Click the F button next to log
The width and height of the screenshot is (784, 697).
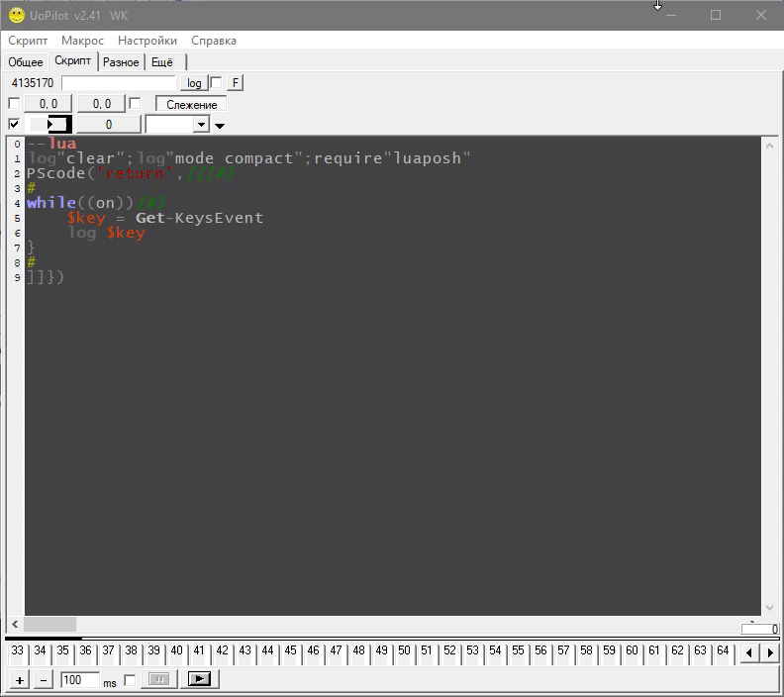point(236,83)
